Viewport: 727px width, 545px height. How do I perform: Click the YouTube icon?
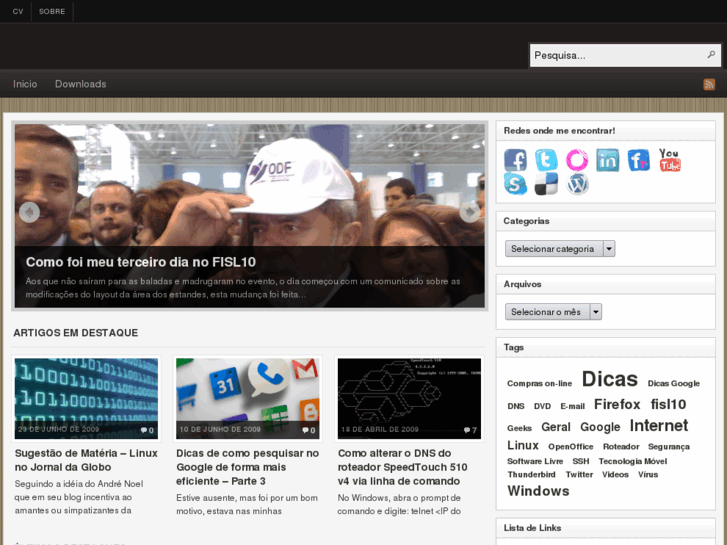pos(669,160)
